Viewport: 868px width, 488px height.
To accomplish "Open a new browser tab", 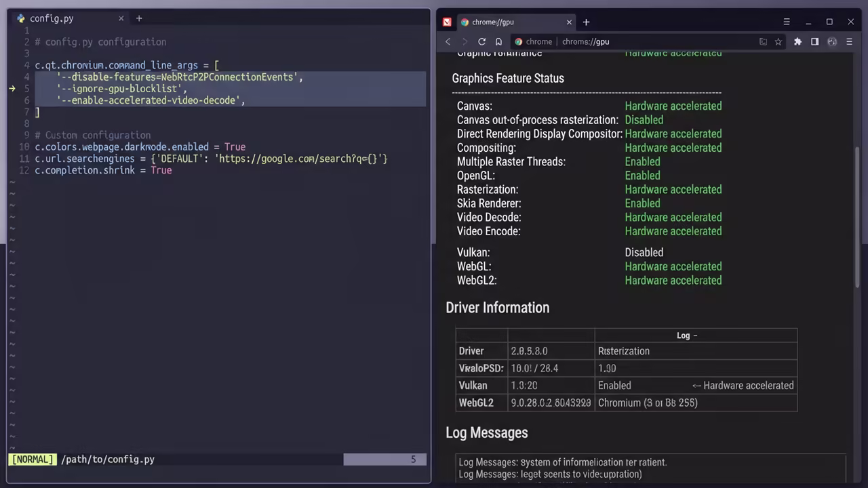I will pos(586,22).
